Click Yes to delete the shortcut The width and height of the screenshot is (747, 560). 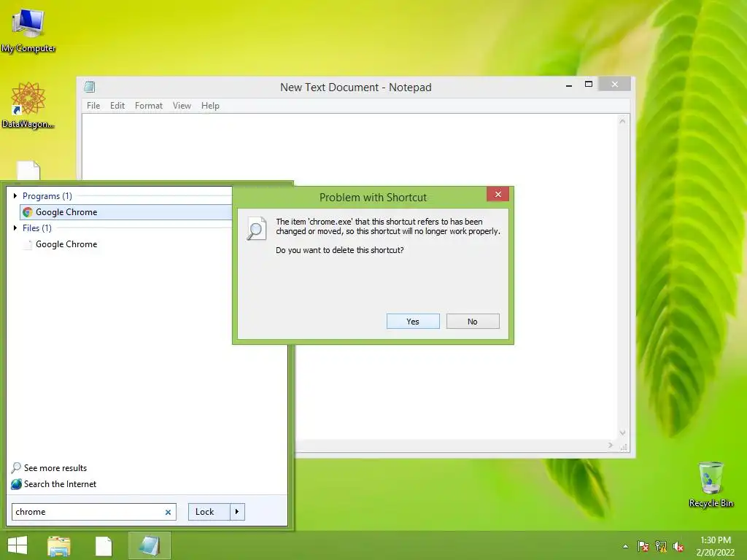coord(413,322)
